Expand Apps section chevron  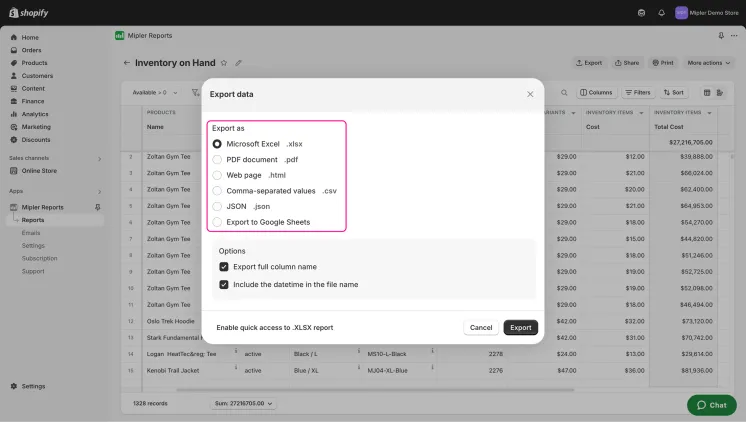[x=99, y=191]
